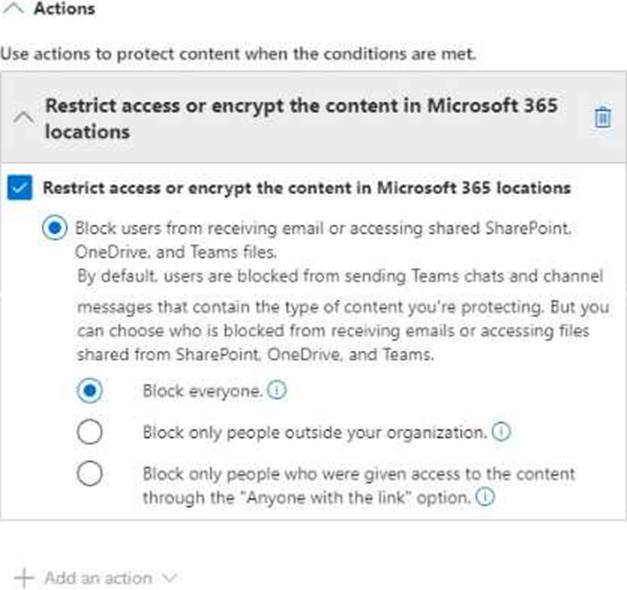Screen dimensions: 627x590
Task: Click the Add an action text button
Action: (98, 578)
